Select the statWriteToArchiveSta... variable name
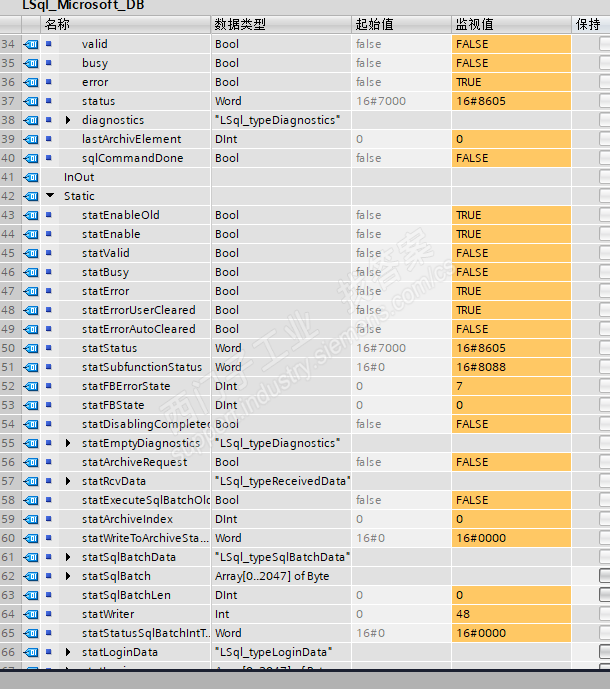Image resolution: width=610 pixels, height=689 pixels. [x=145, y=538]
